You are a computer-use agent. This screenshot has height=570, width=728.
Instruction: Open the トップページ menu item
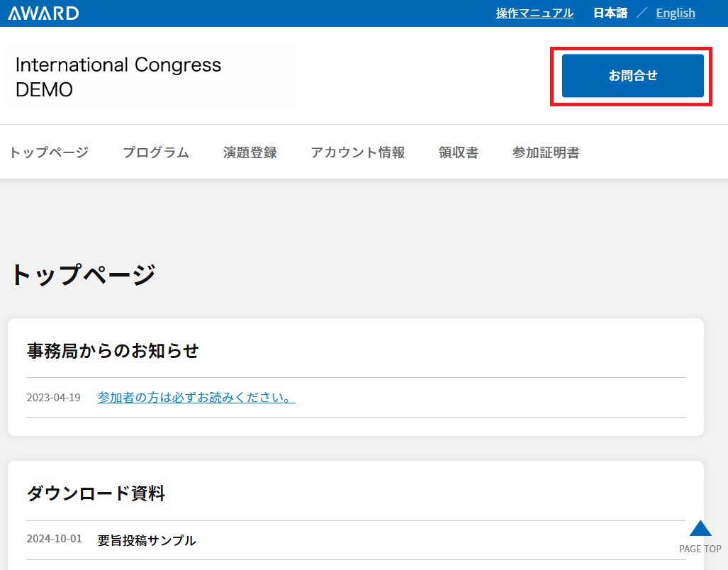point(49,152)
